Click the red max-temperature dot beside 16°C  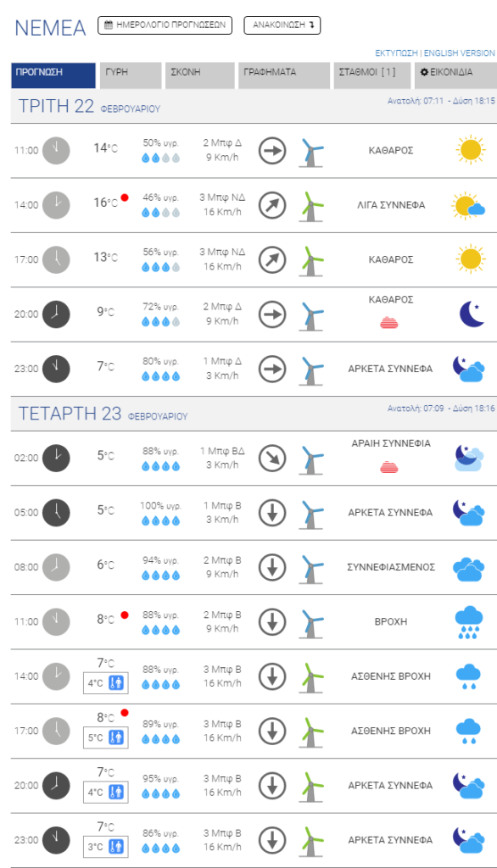(125, 197)
